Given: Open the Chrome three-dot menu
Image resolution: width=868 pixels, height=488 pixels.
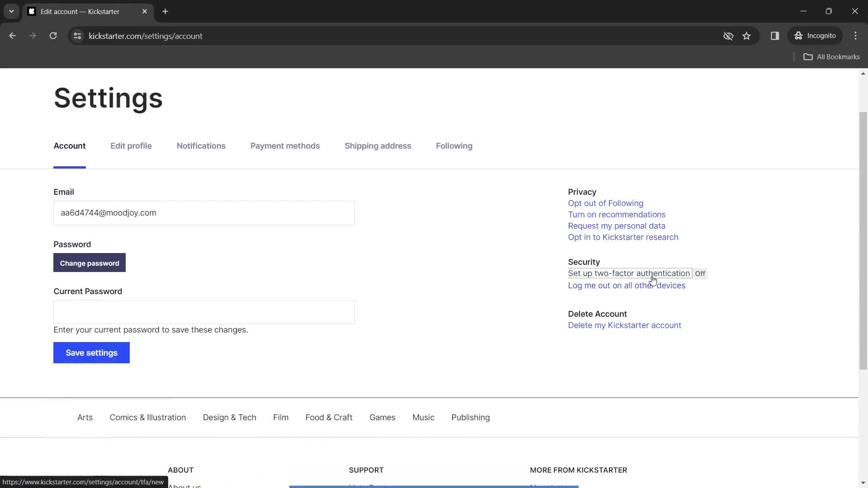Looking at the screenshot, I should pos(855,36).
